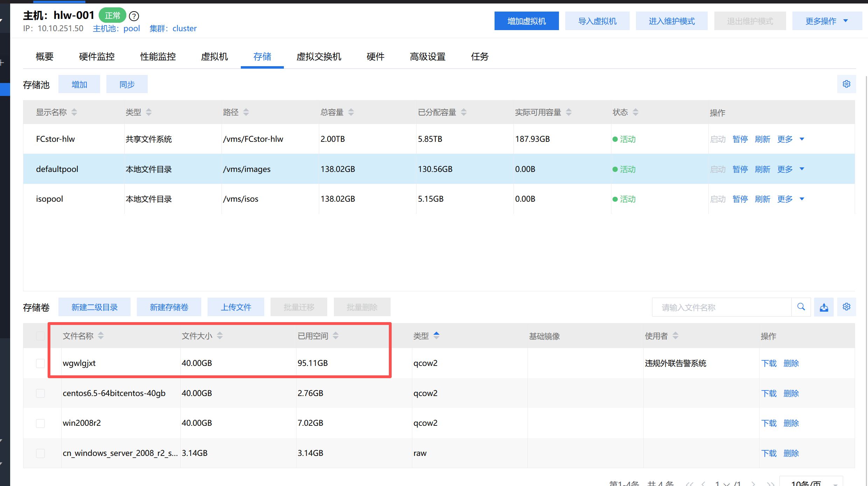868x486 pixels.
Task: Click 下载 link for centos6.5 volume
Action: [769, 393]
